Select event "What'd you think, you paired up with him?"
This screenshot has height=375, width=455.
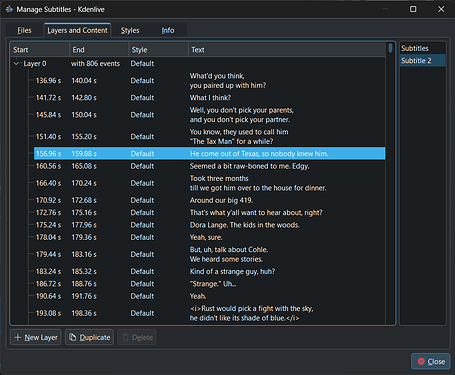[x=210, y=81]
